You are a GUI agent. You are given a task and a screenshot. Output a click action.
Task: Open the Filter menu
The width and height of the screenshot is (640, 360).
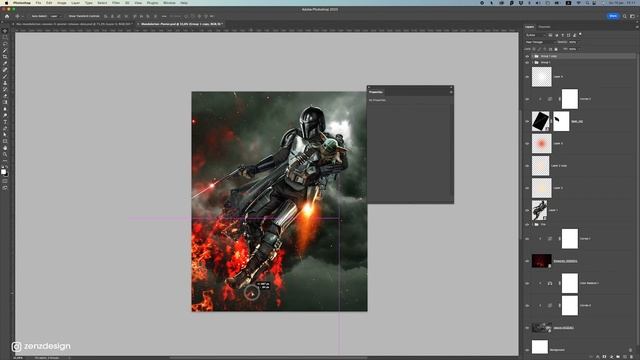click(x=116, y=2)
